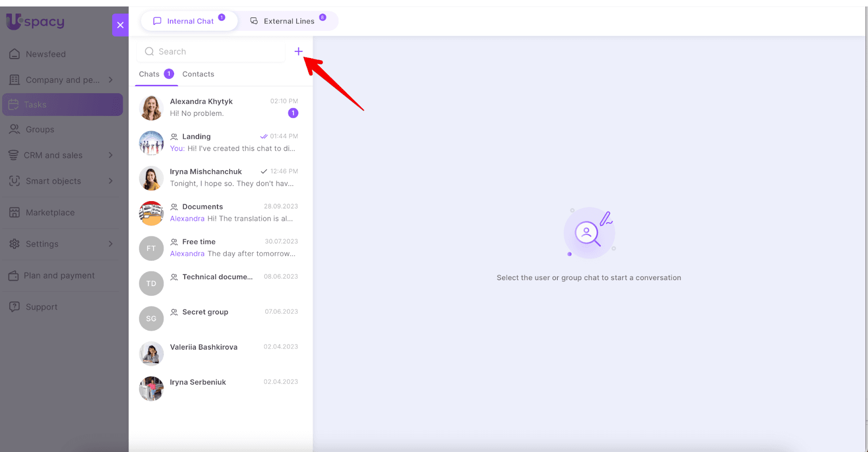This screenshot has height=452, width=868.
Task: Click the plus icon to create new chat
Action: coord(298,51)
